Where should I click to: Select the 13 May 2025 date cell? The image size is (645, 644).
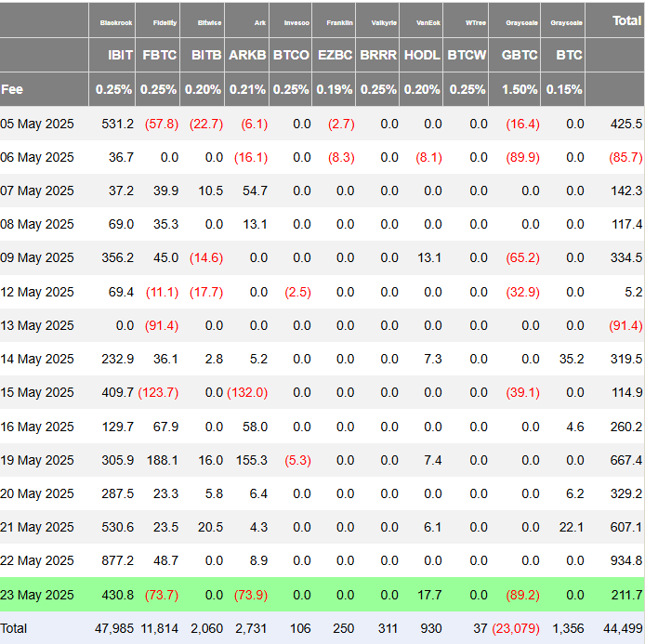[x=38, y=325]
